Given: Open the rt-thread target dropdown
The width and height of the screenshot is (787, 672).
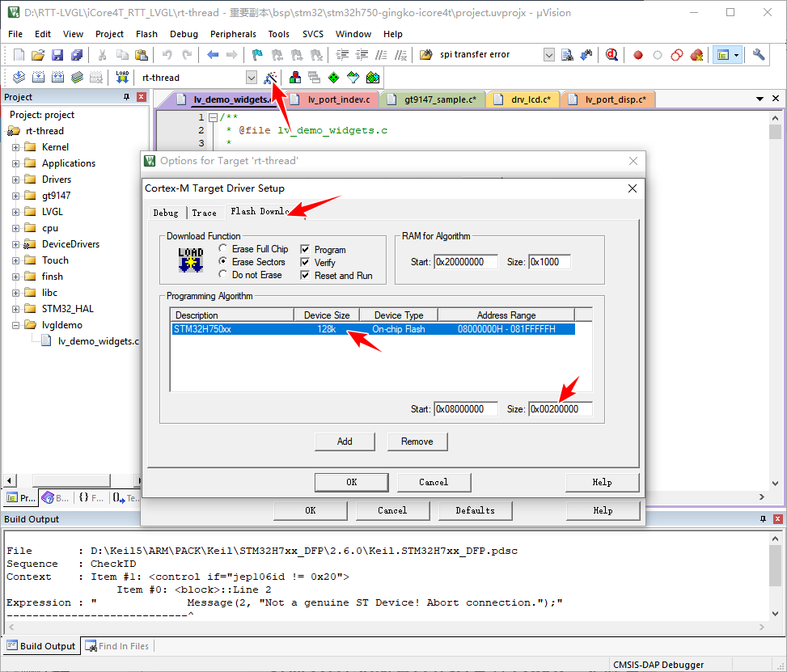Looking at the screenshot, I should (x=252, y=78).
